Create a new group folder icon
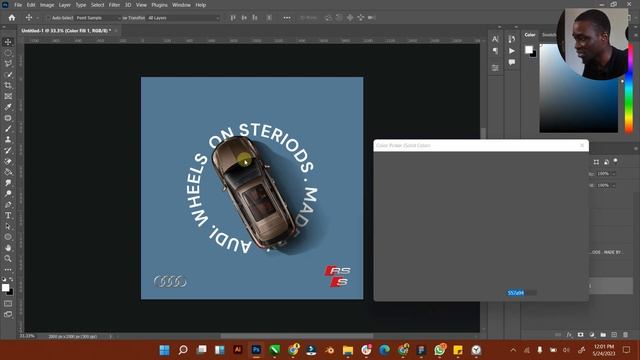Screen dimensions: 640x360 [x=603, y=335]
